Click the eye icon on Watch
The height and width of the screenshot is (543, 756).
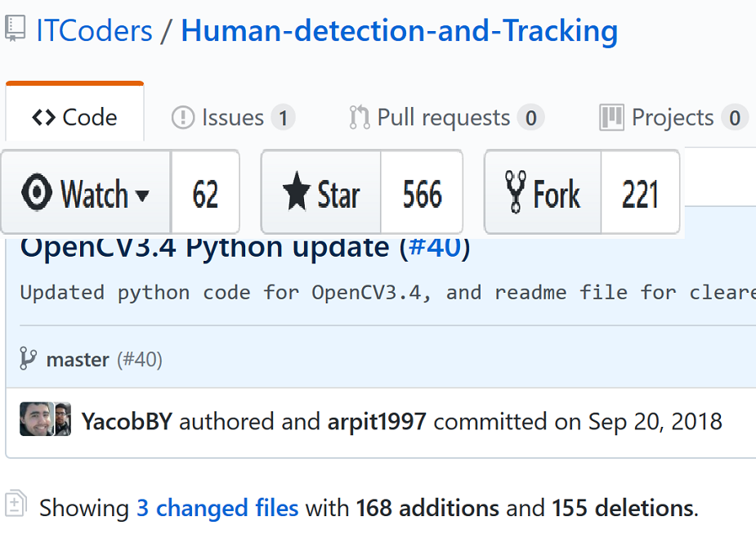click(37, 192)
